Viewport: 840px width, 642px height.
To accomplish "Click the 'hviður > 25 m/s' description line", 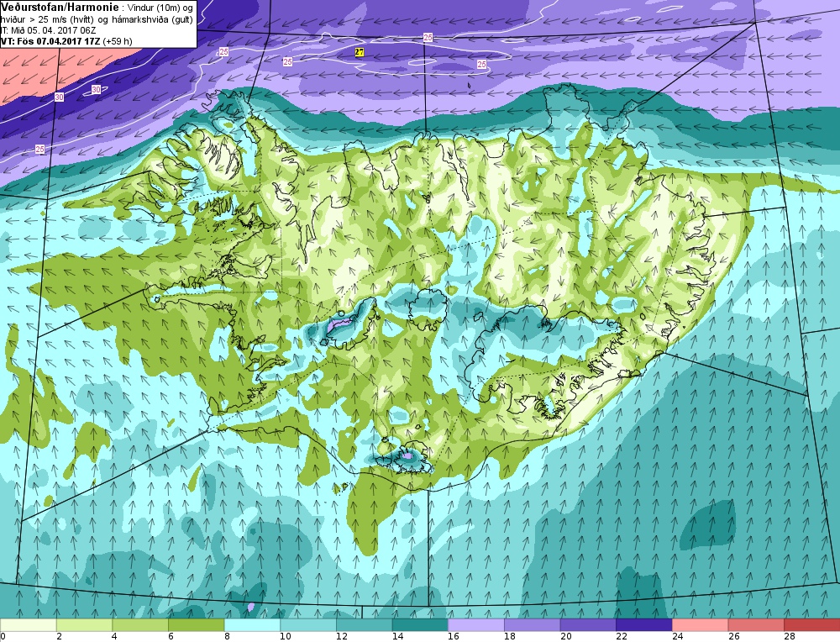I will (97, 20).
